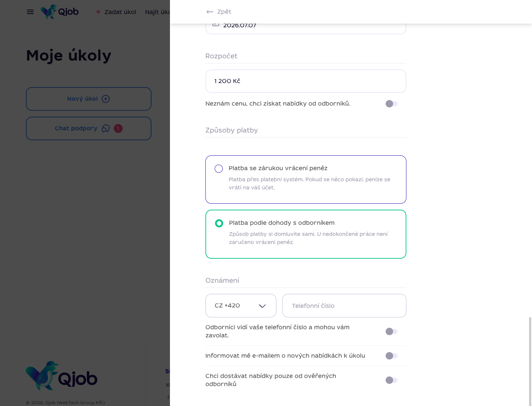Click the red notification badge on Chat podpory

pyautogui.click(x=118, y=128)
